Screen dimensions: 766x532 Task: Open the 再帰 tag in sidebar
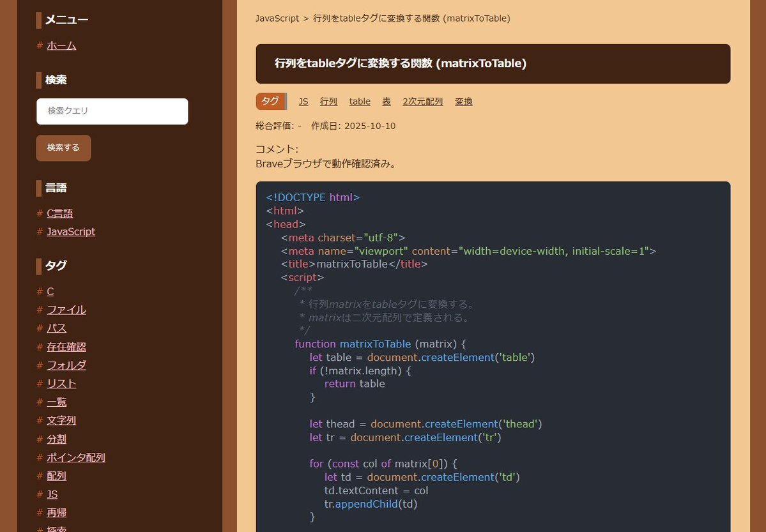click(56, 513)
